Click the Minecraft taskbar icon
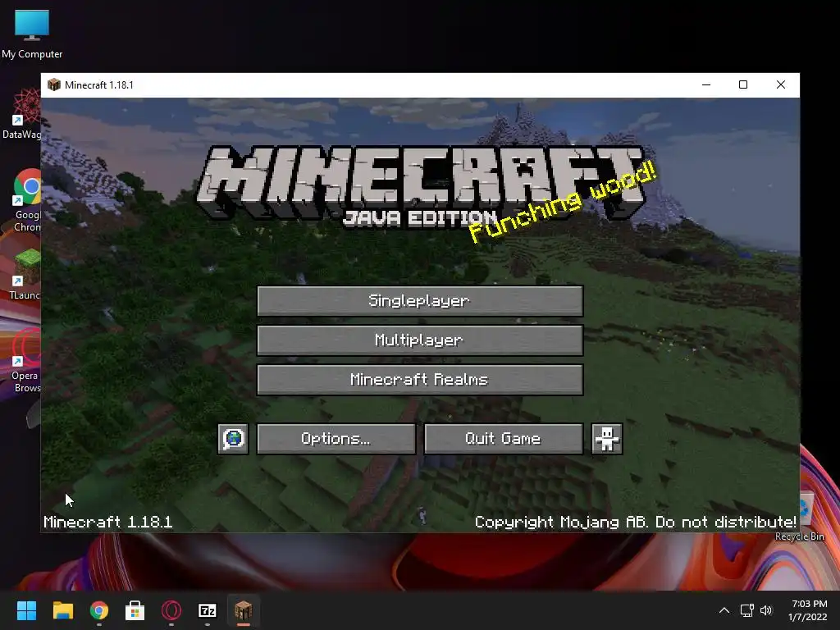 pos(243,610)
